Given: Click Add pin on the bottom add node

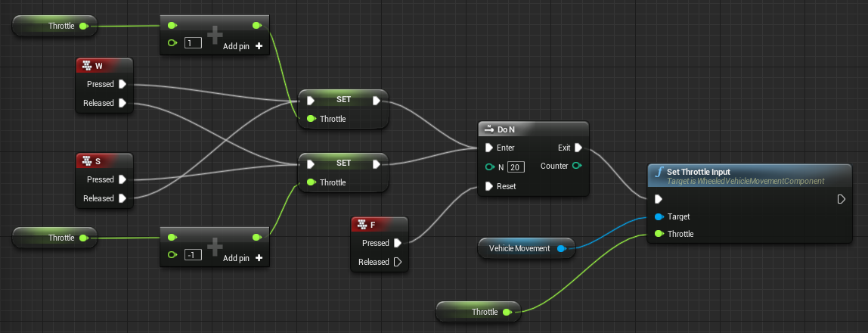Looking at the screenshot, I should 243,258.
